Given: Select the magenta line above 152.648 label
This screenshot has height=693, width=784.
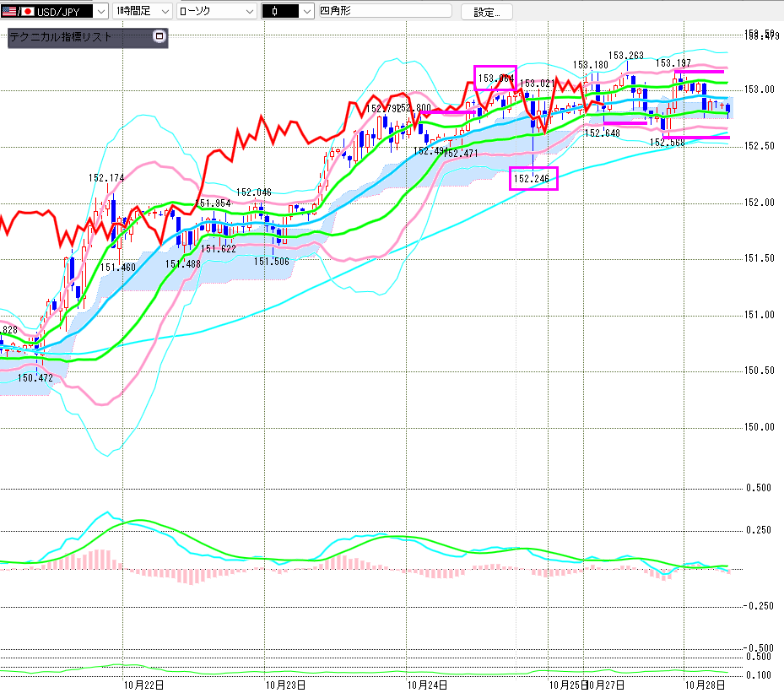Looking at the screenshot, I should coord(624,123).
